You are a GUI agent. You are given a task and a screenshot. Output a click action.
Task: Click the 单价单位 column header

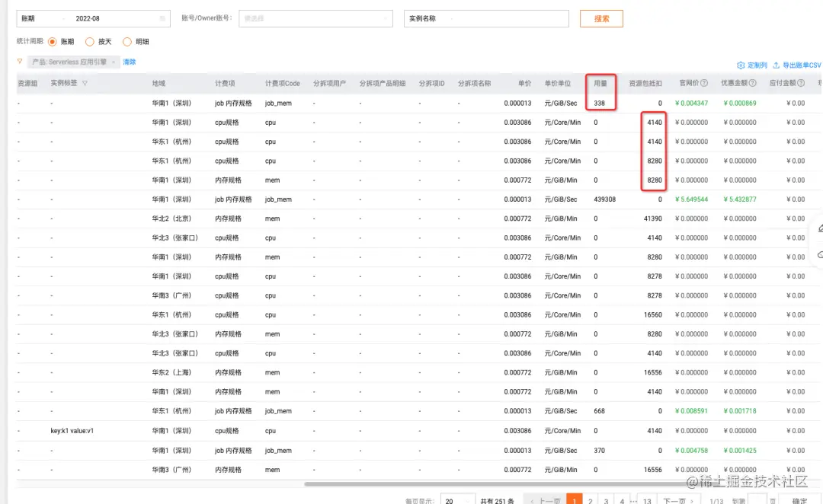(x=557, y=83)
